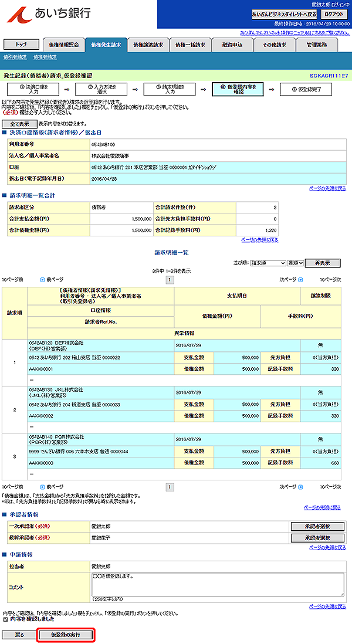This screenshot has height=644, width=352.
Task: Click 承認者選択 for 一次承認者
Action: click(317, 527)
